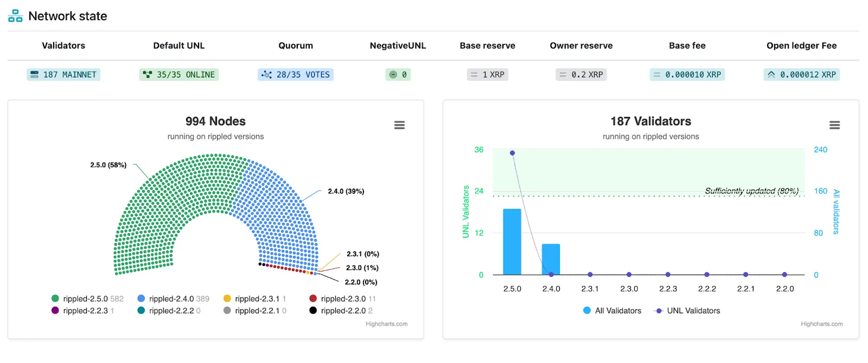Click the 1 XRP base reserve value

coord(488,75)
